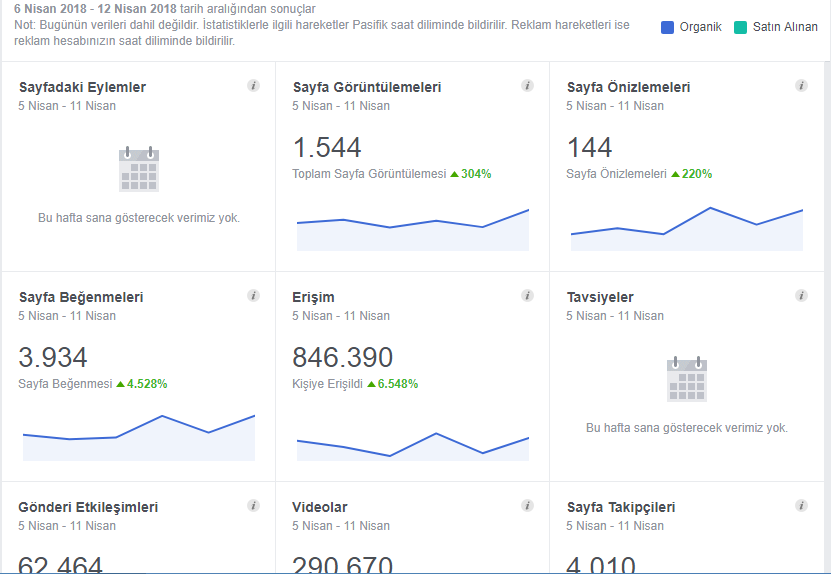Click the Erişim trend chart
The image size is (831, 574).
[413, 446]
